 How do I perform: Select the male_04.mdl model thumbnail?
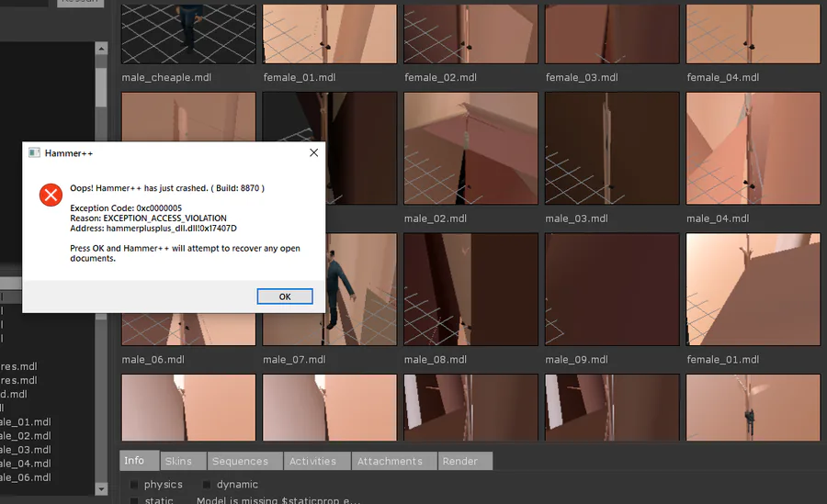coord(753,148)
